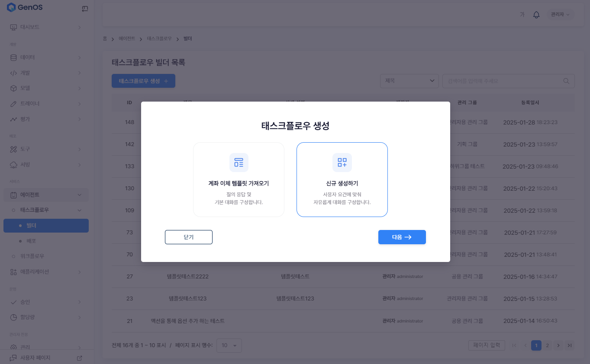This screenshot has width=590, height=364.
Task: Click the search keyword input field
Action: 502,81
